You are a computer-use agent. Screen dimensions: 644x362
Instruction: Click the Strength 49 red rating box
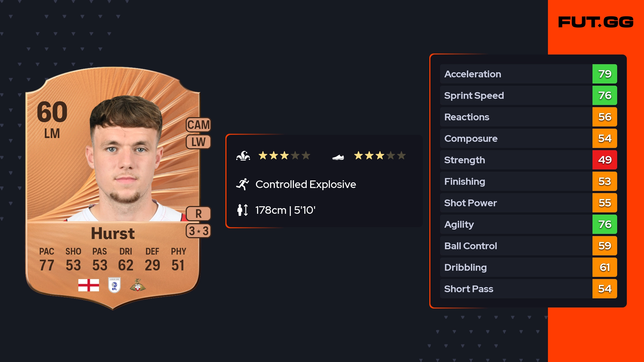(x=605, y=160)
